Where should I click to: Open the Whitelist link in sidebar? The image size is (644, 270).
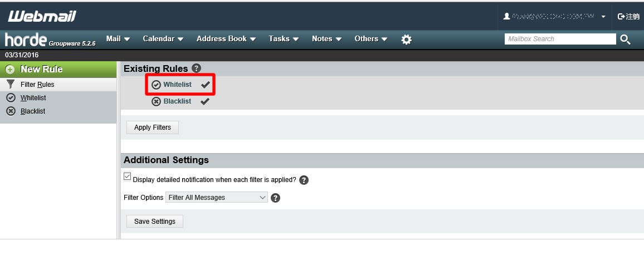tap(33, 98)
